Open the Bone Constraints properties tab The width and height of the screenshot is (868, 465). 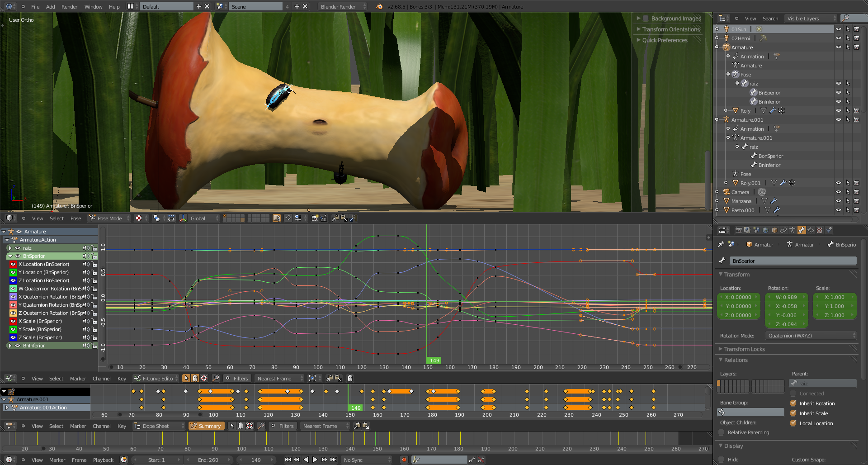(x=811, y=230)
